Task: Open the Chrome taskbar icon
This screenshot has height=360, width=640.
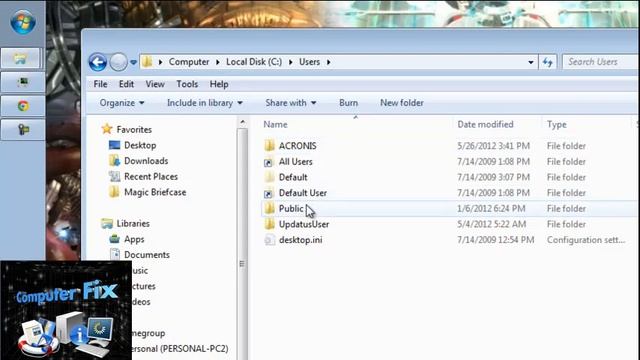Action: click(x=23, y=106)
